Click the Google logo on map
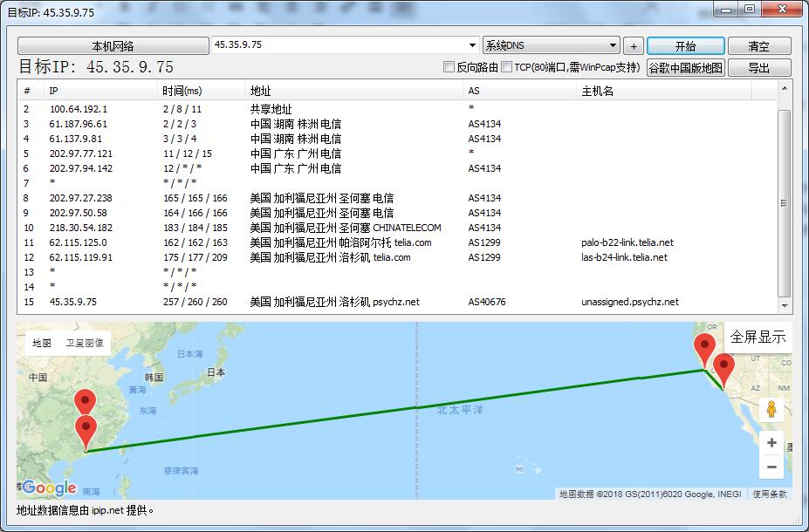This screenshot has height=532, width=809. point(49,488)
